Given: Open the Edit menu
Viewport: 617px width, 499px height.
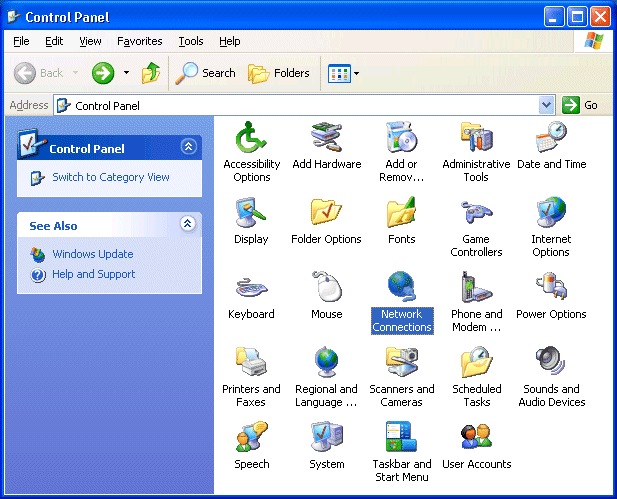Looking at the screenshot, I should point(54,41).
